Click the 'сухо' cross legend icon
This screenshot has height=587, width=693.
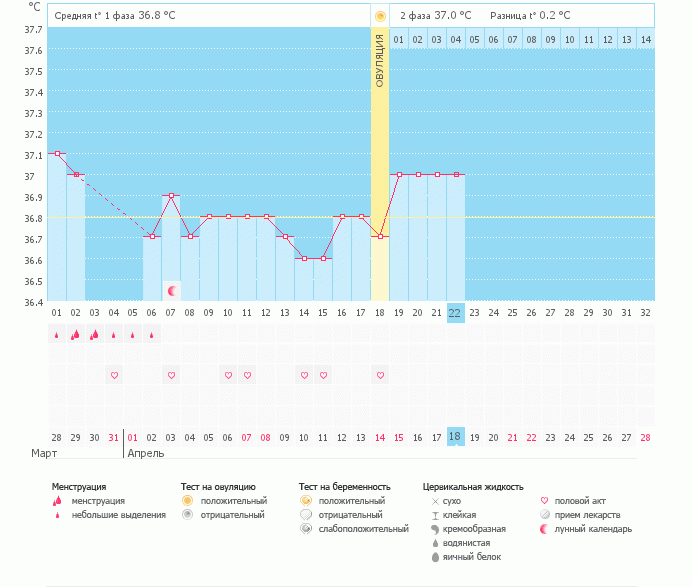coord(435,500)
